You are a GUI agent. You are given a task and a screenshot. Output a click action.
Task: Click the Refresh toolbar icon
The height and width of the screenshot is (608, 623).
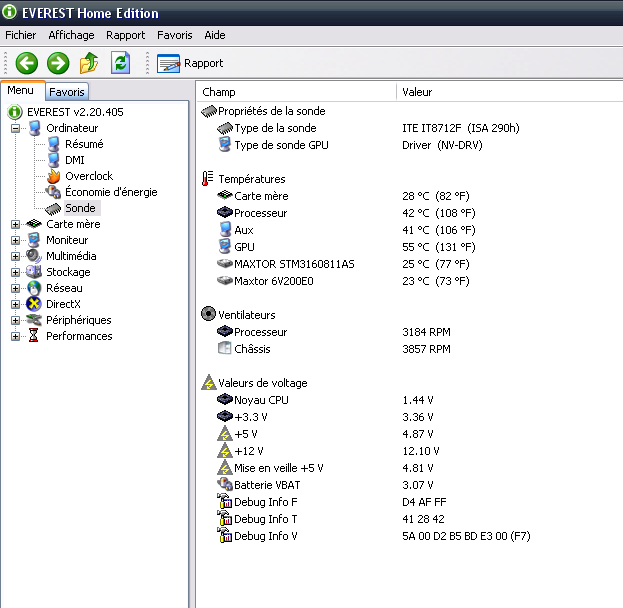[120, 63]
